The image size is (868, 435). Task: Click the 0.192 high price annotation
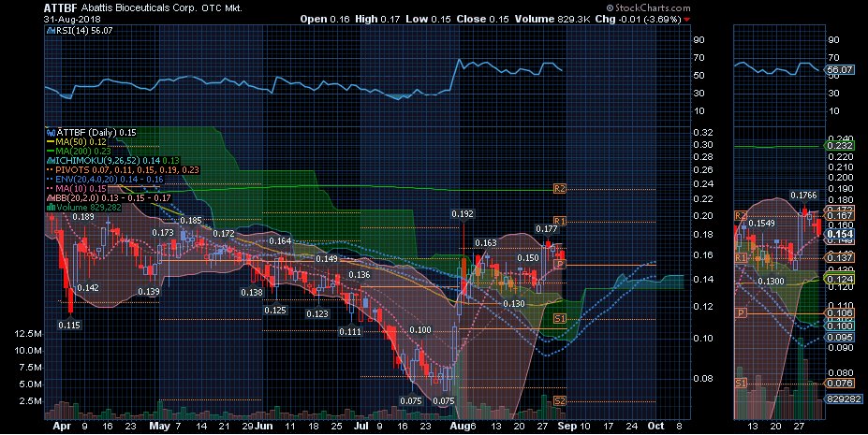[x=463, y=214]
